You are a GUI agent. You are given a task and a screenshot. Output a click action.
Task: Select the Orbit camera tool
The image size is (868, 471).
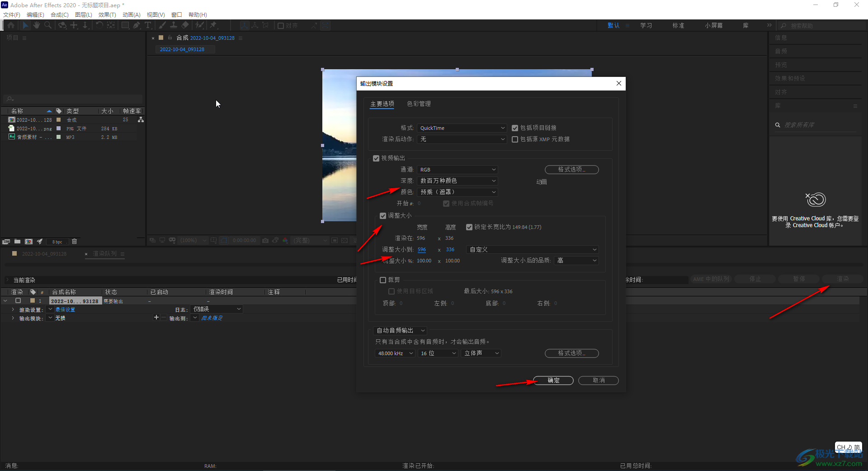62,25
